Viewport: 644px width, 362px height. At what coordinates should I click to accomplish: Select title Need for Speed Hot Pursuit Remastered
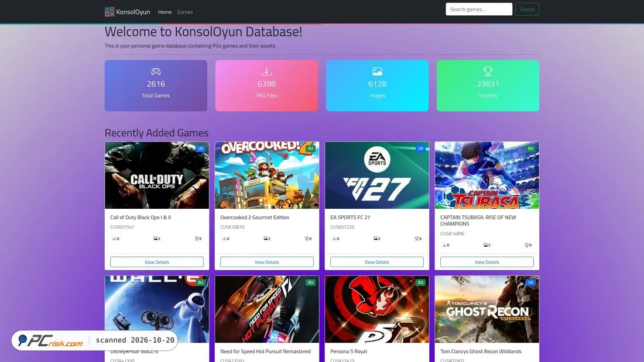pos(265,351)
